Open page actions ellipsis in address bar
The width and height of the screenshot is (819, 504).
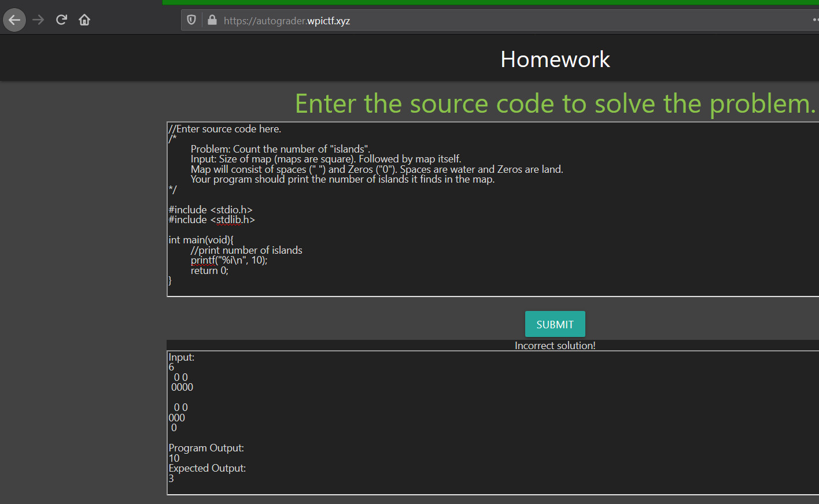tap(815, 20)
